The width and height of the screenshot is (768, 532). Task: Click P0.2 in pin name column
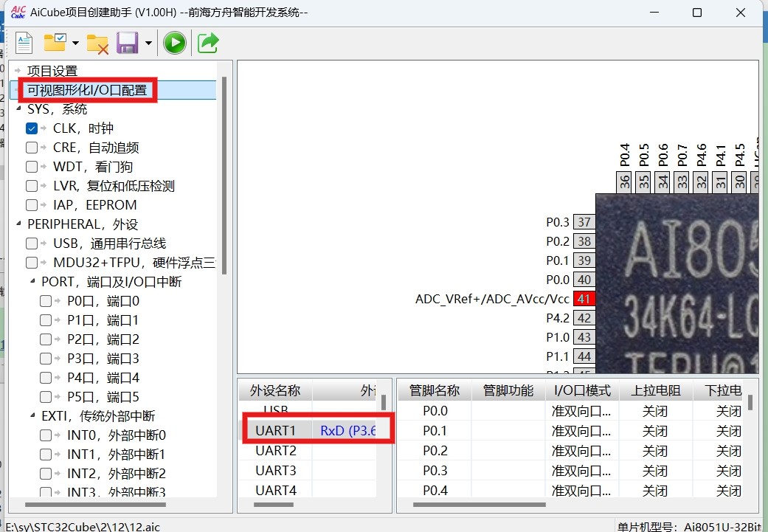coord(435,451)
